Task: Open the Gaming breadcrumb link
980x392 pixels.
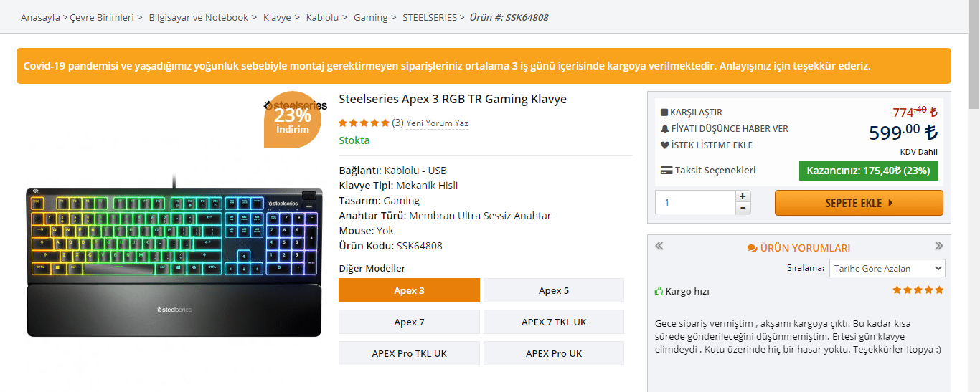Action: click(370, 17)
